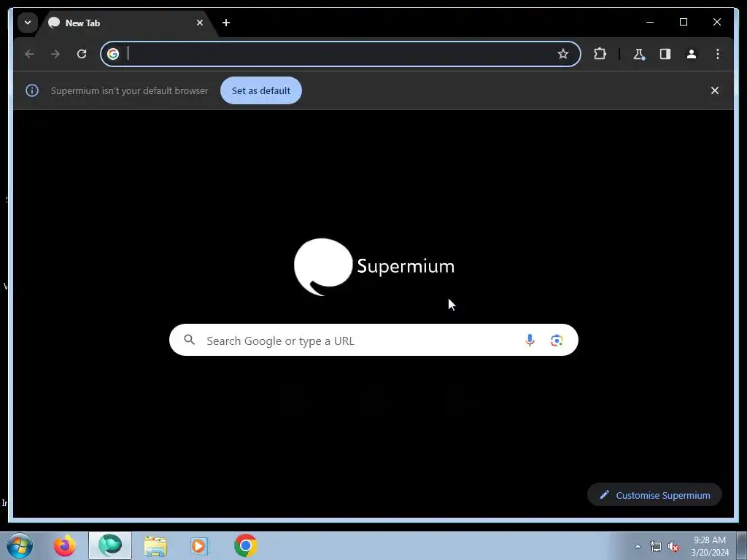747x560 pixels.
Task: Open a new tab with plus button
Action: click(226, 23)
